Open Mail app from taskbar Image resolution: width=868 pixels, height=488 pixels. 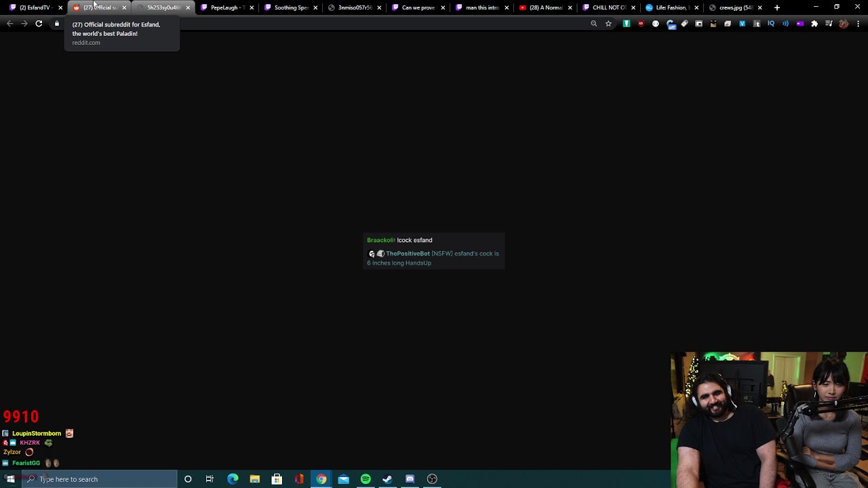pos(344,479)
